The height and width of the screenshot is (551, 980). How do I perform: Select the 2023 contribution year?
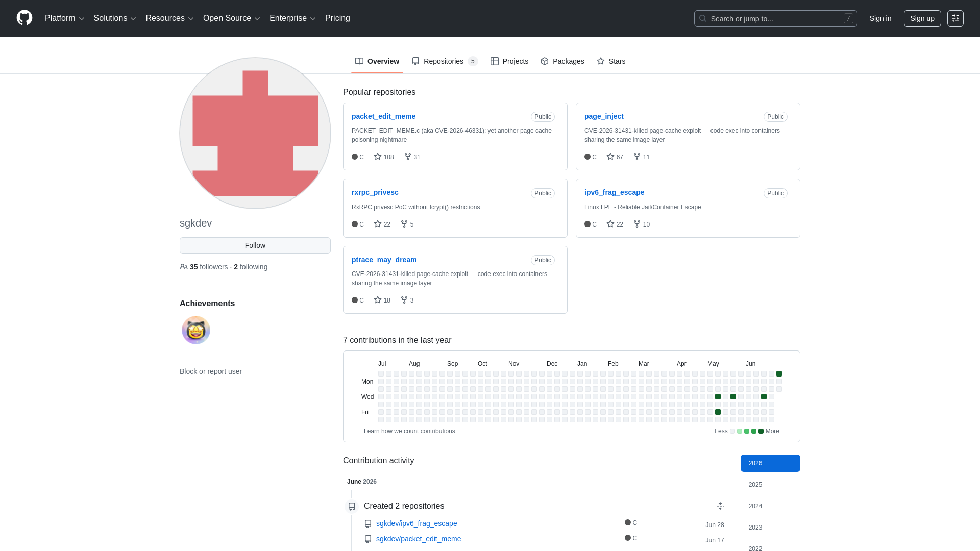(x=770, y=528)
